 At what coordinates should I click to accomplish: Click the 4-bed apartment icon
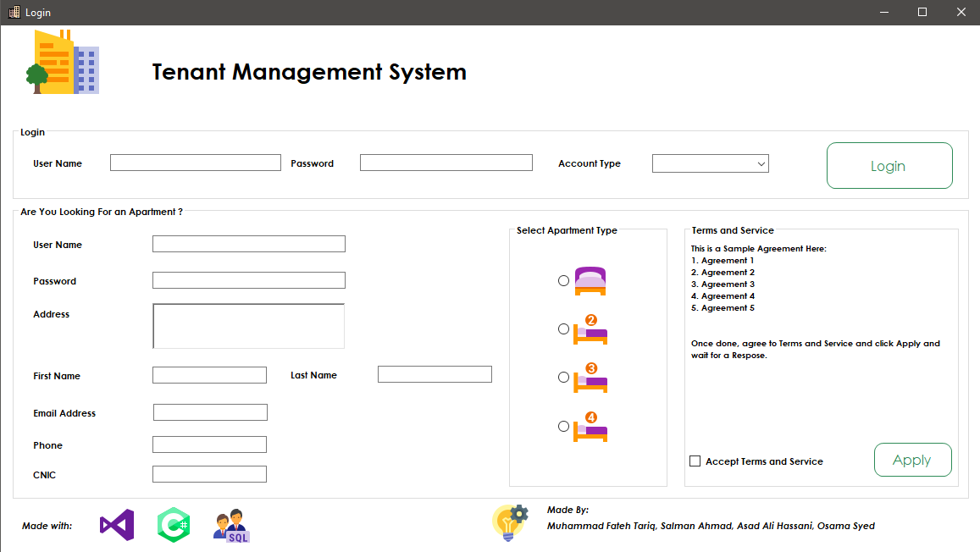pyautogui.click(x=590, y=426)
